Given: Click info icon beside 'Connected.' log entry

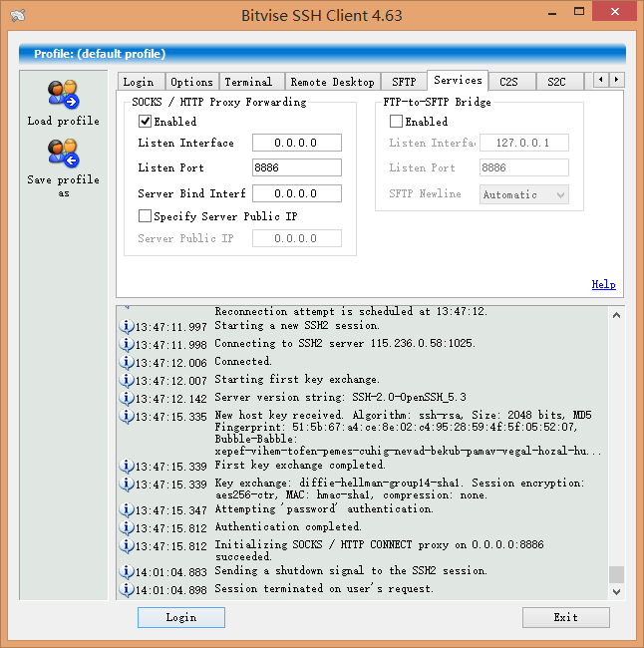Looking at the screenshot, I should 127,363.
